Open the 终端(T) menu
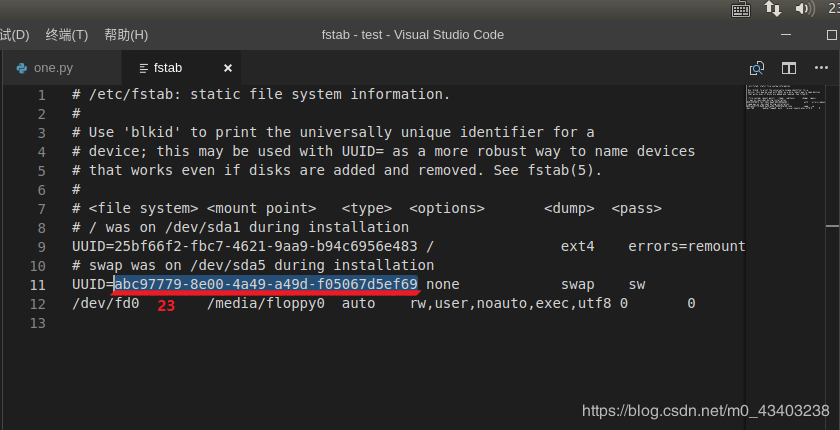Viewport: 840px width, 430px height. tap(66, 35)
